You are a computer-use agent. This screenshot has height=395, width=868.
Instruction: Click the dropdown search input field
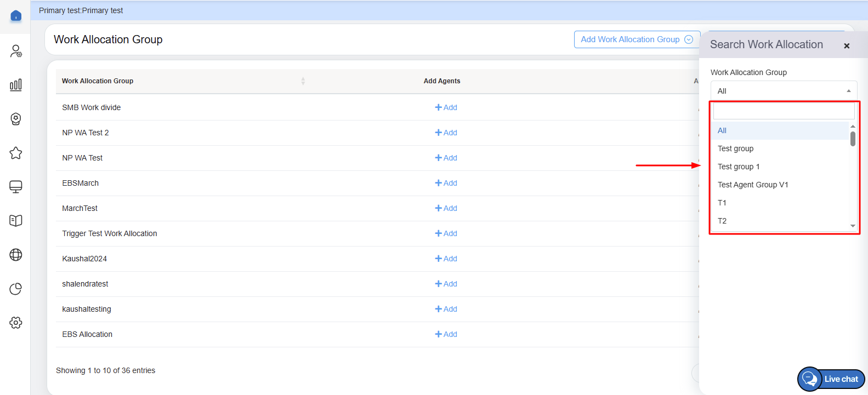pos(784,112)
